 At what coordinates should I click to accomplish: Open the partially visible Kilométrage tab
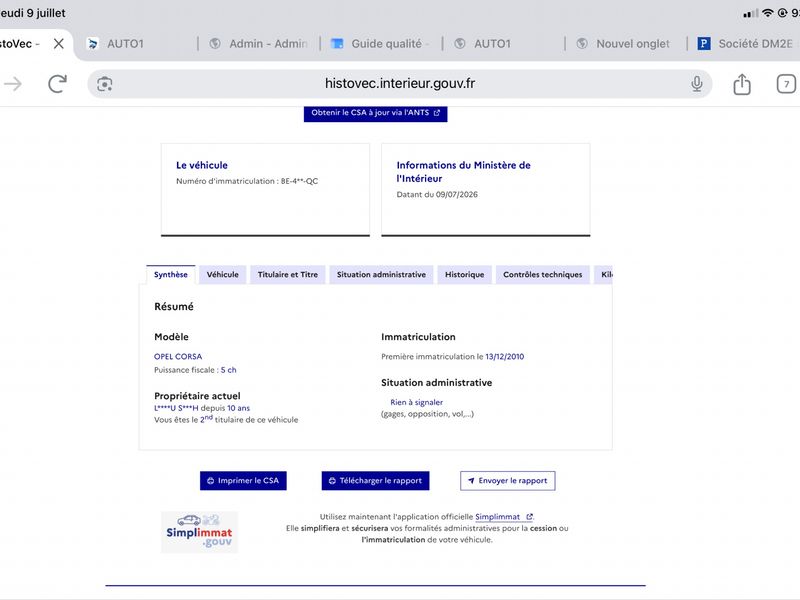click(x=604, y=274)
